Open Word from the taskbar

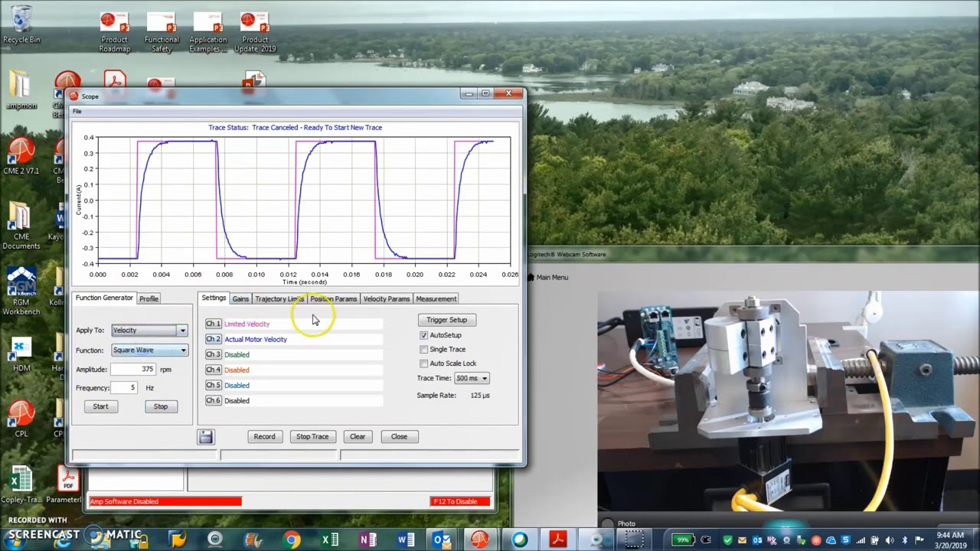(x=406, y=540)
